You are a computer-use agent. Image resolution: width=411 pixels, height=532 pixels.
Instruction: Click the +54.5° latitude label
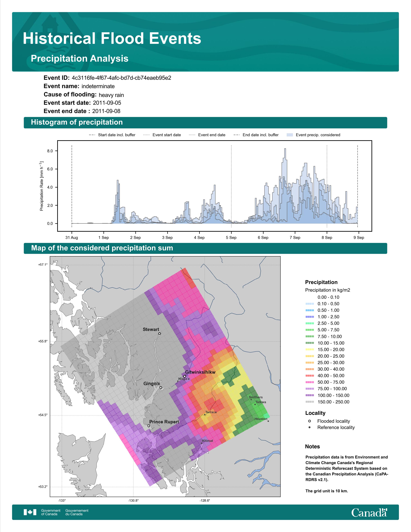(43, 415)
